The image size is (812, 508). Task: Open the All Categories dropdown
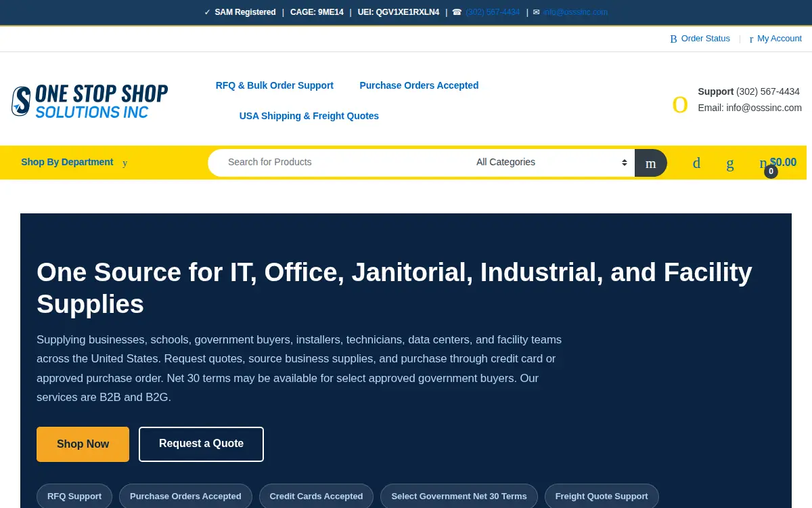coord(551,163)
